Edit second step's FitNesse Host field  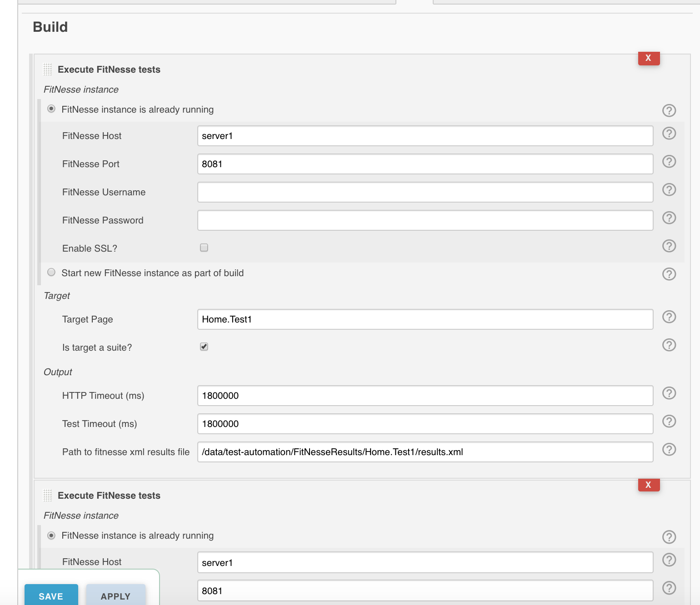[425, 562]
